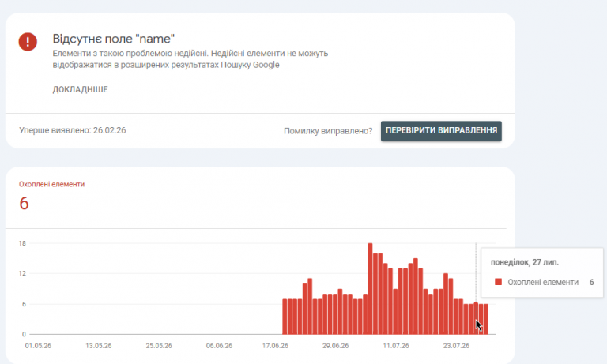Click x-axis date label 13.05.26
Image resolution: width=607 pixels, height=364 pixels.
[x=98, y=346]
